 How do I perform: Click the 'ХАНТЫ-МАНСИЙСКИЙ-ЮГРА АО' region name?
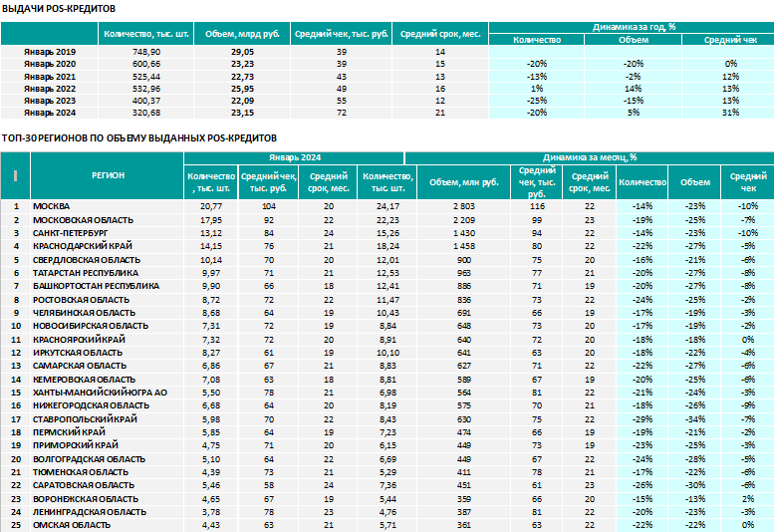pos(100,393)
